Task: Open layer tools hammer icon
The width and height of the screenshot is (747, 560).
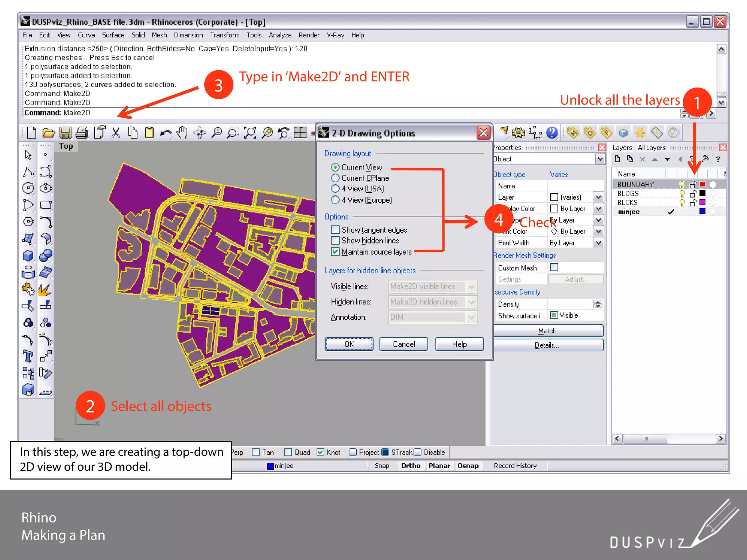Action: [x=706, y=159]
